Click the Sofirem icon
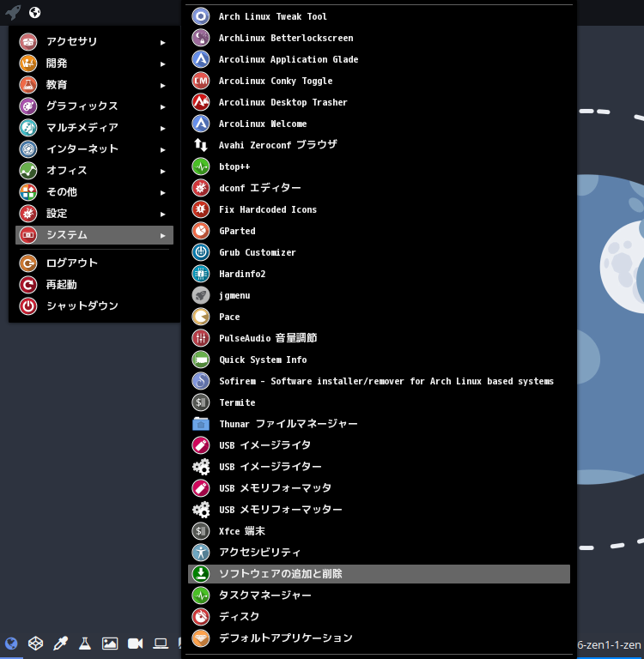The height and width of the screenshot is (659, 644). (201, 381)
